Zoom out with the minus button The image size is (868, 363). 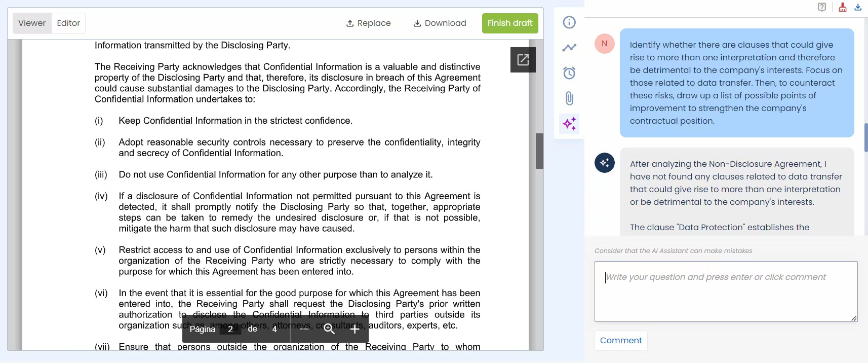pos(304,329)
